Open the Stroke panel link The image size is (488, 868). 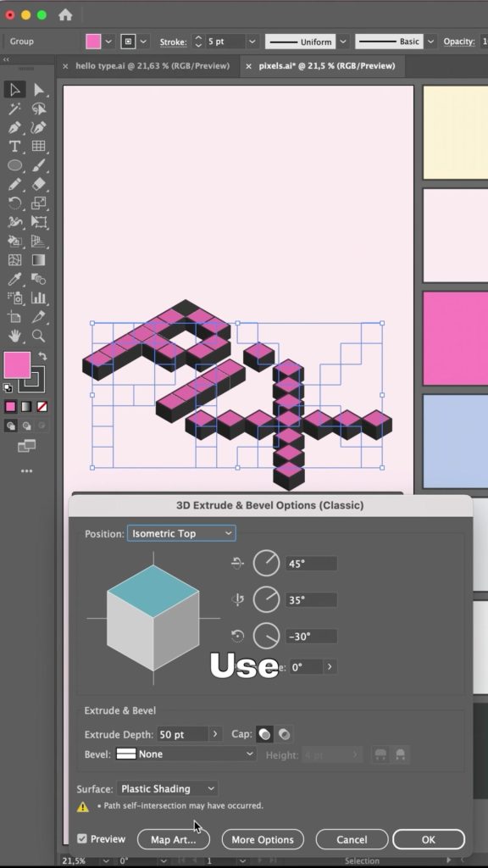click(x=173, y=42)
